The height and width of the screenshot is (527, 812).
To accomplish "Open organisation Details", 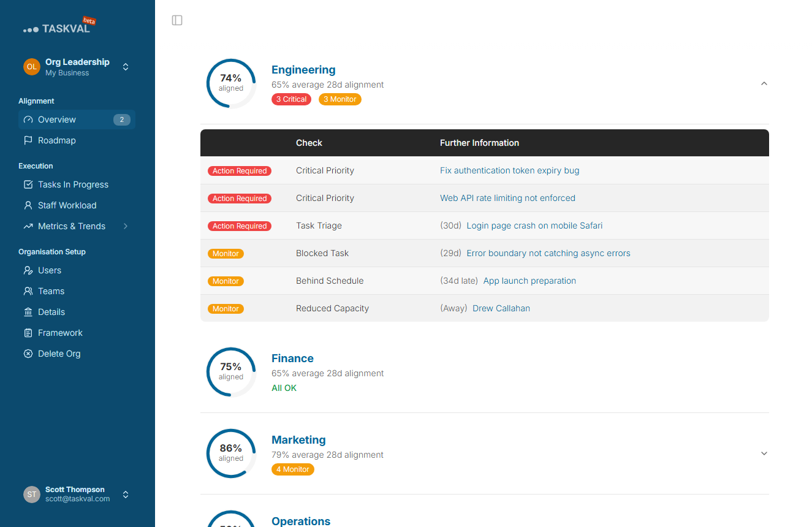I will [x=77, y=312].
